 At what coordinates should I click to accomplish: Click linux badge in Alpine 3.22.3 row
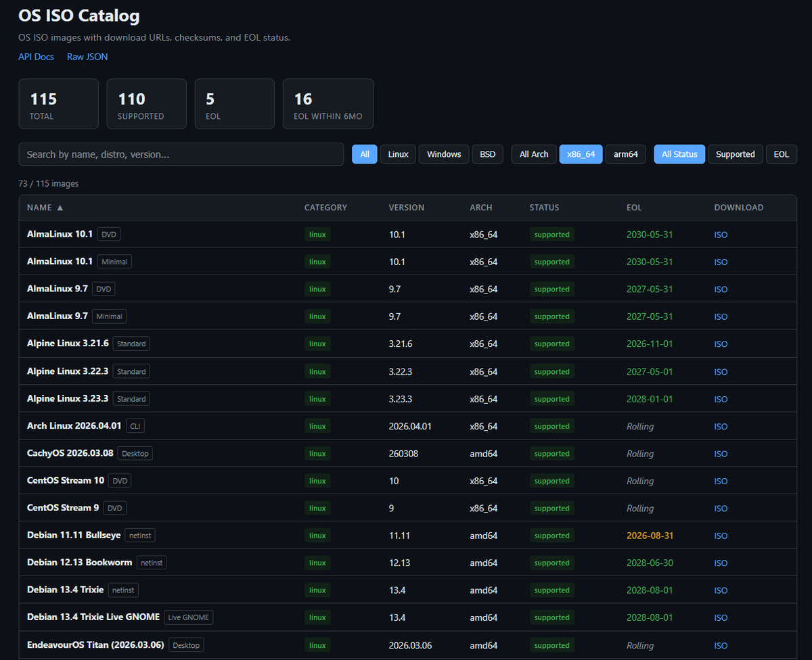[317, 371]
